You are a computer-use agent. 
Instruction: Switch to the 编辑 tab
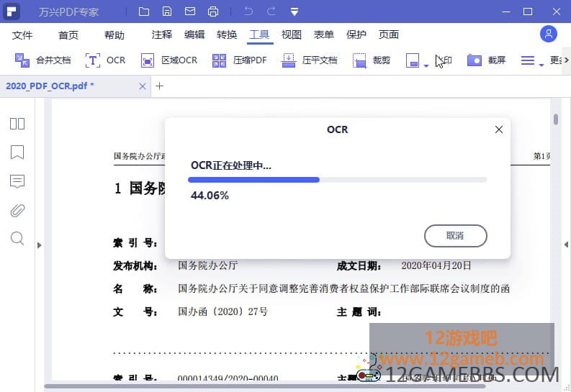tap(194, 35)
